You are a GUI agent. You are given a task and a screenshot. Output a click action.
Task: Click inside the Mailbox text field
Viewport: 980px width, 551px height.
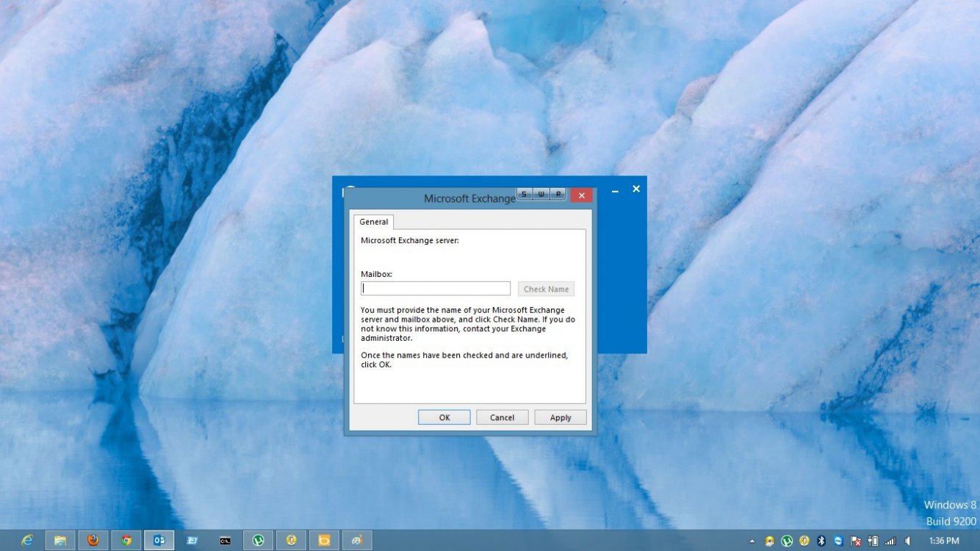(x=436, y=289)
